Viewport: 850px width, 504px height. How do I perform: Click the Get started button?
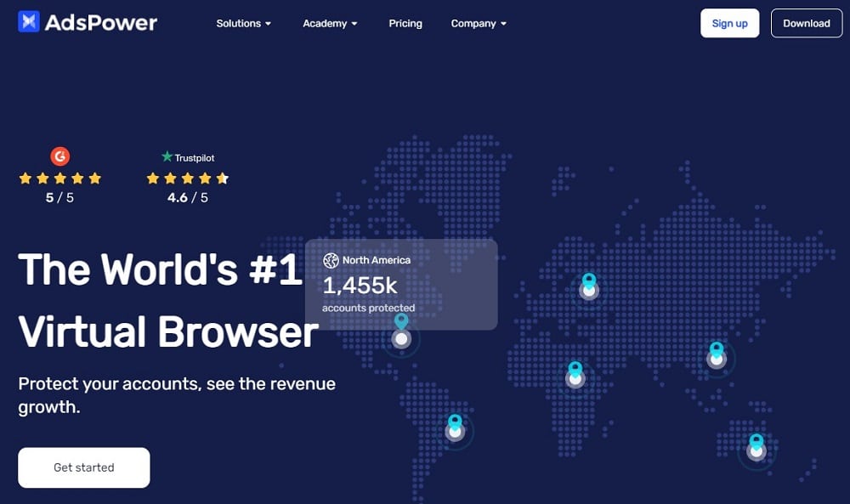(x=84, y=467)
